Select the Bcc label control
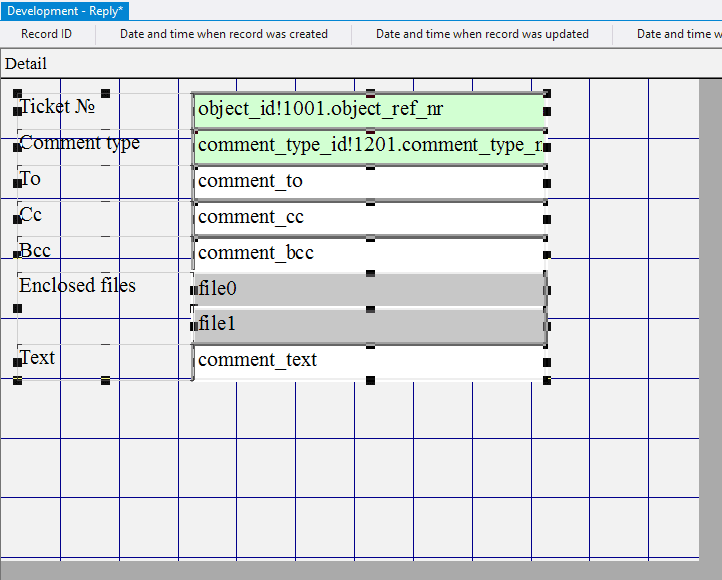Image resolution: width=722 pixels, height=580 pixels. tap(35, 251)
